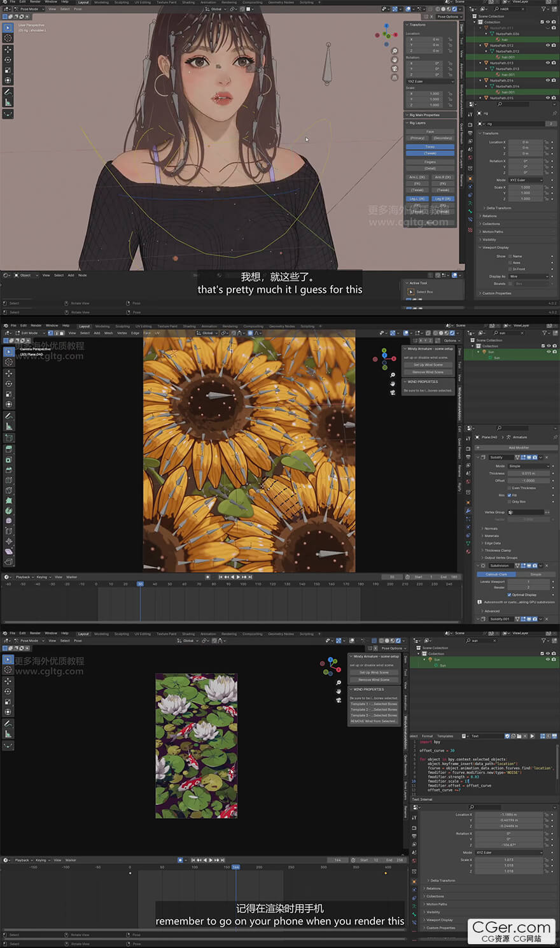Hide NurbsPath.012 with its eye icon
The image size is (560, 948).
click(547, 45)
